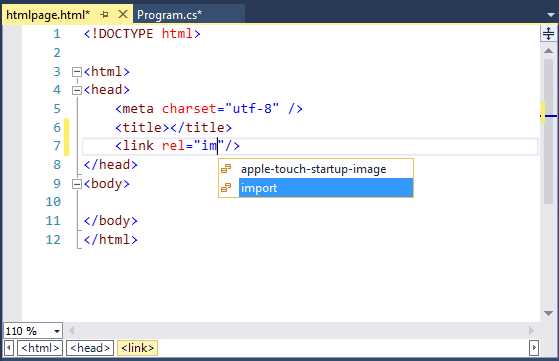Click the link rel text on line 7
The height and width of the screenshot is (361, 559).
[x=177, y=146]
